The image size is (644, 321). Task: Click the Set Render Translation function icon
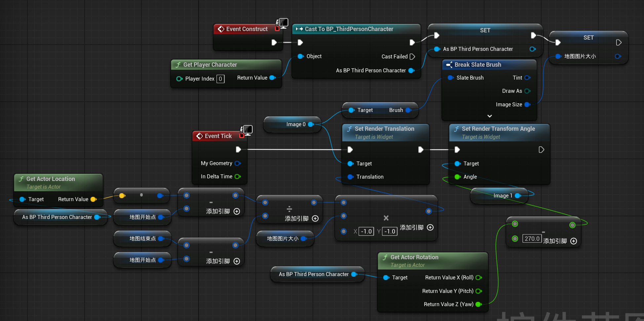point(349,129)
